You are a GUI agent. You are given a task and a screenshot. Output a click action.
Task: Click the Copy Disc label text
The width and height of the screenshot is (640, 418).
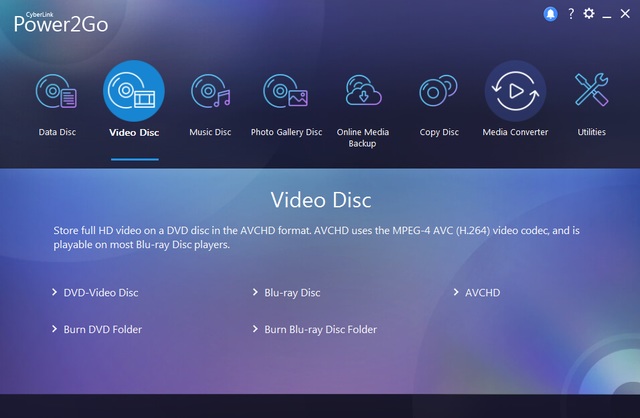tap(439, 132)
